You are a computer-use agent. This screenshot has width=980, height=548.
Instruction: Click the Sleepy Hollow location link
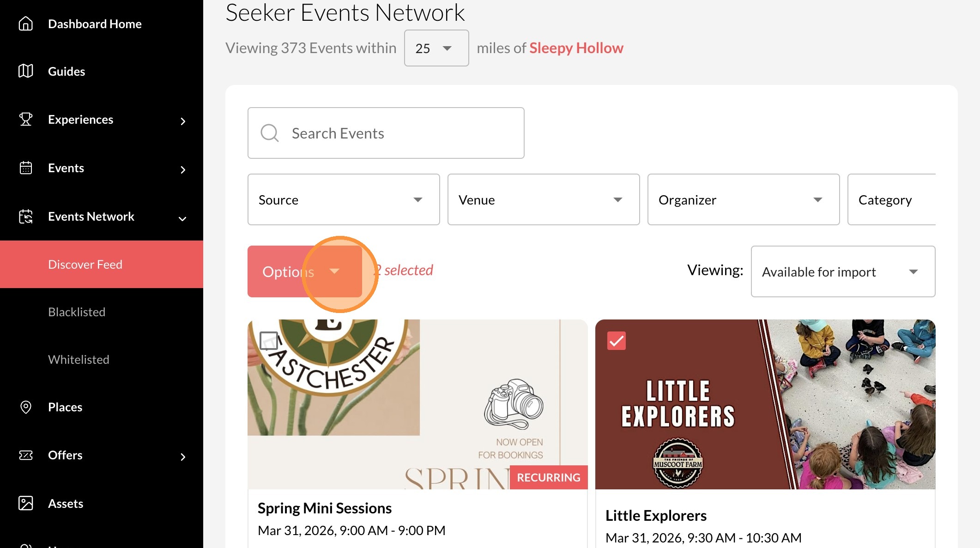(x=576, y=48)
